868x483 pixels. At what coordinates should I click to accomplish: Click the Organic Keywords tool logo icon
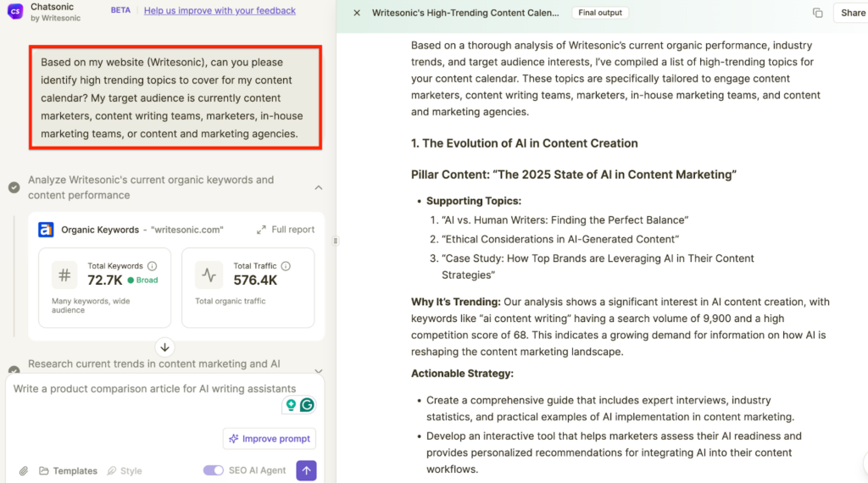pos(46,230)
